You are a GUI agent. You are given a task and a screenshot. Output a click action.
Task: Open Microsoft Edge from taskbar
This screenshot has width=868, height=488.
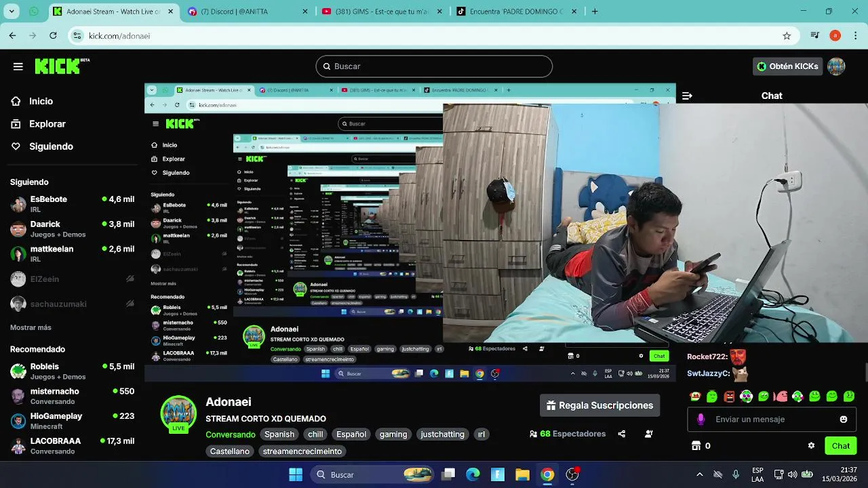tap(473, 474)
